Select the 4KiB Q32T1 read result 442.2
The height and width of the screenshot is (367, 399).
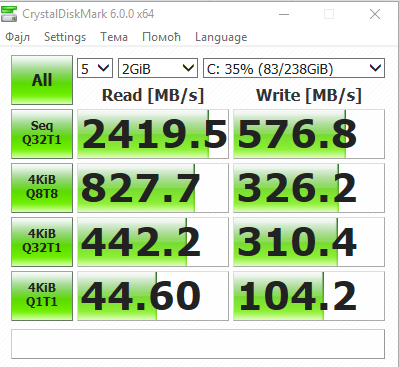point(153,242)
